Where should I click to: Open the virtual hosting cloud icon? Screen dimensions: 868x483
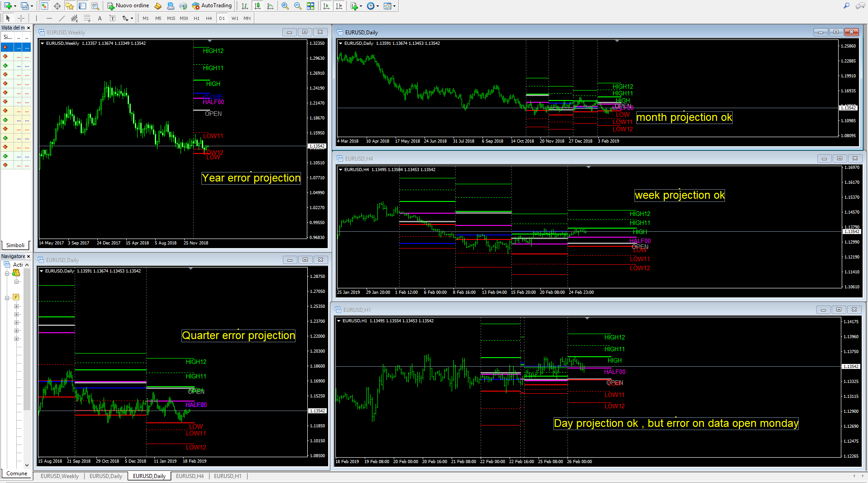171,6
